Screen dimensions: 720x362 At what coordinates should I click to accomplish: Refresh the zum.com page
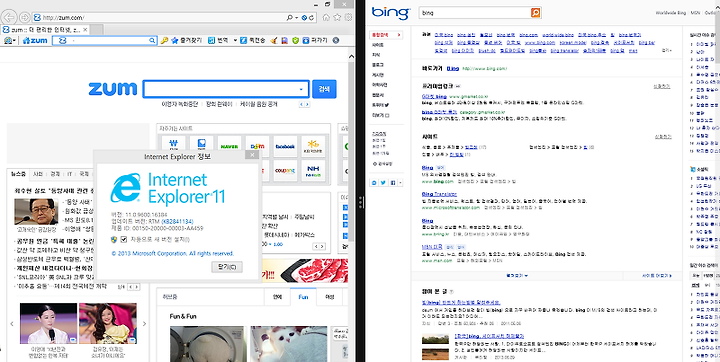(x=312, y=18)
